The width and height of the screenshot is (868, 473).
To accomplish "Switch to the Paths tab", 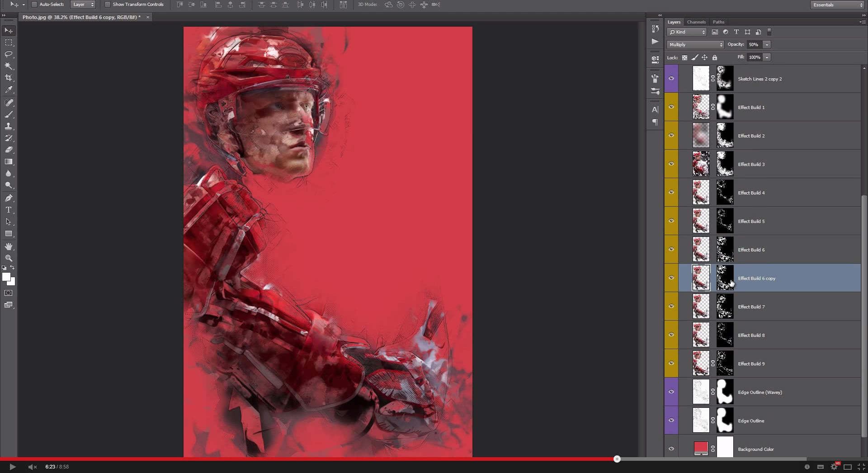I will tap(718, 22).
